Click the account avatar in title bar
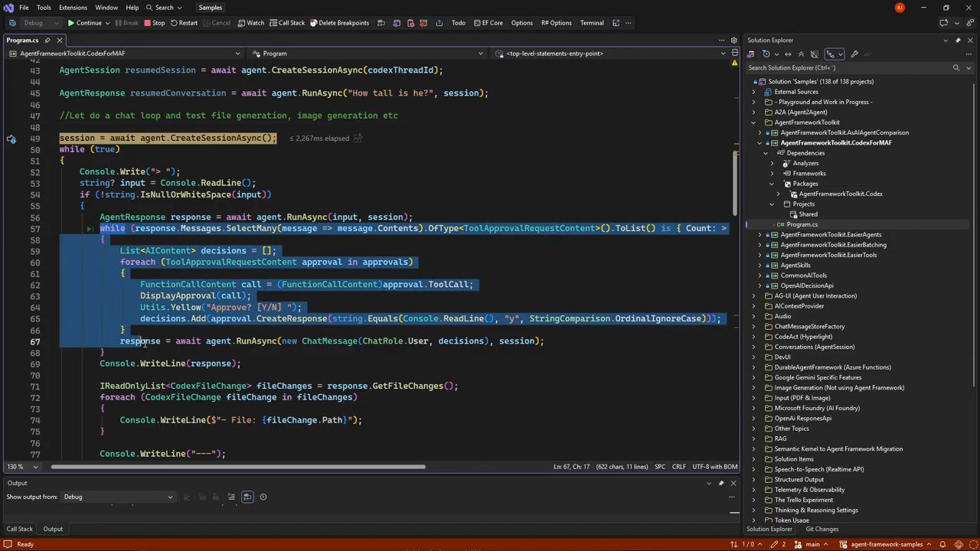This screenshot has height=551, width=980. [900, 8]
